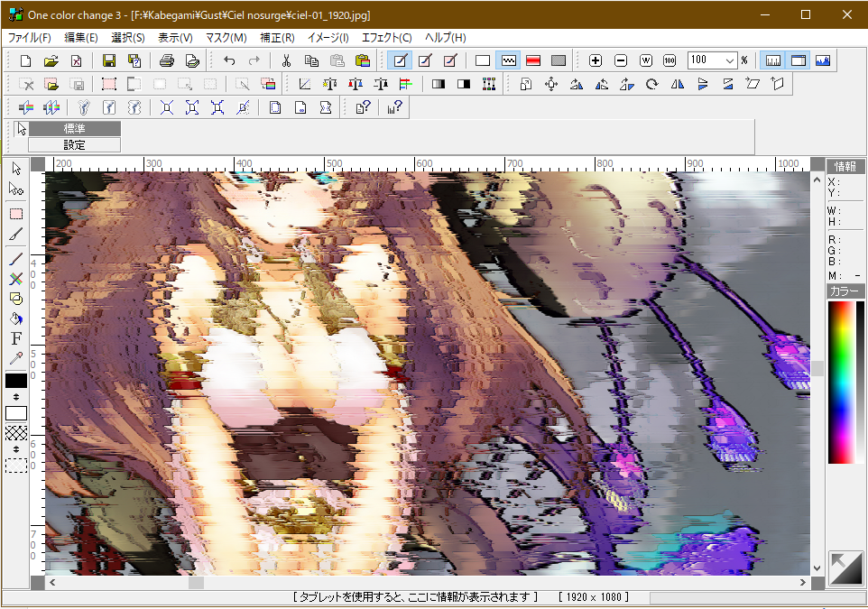
Task: Click the printer icon to print
Action: tap(167, 61)
